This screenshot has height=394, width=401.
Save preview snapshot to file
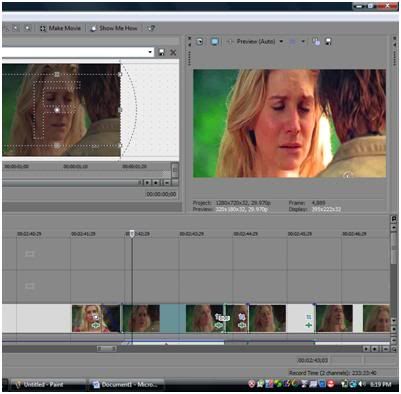coord(328,42)
